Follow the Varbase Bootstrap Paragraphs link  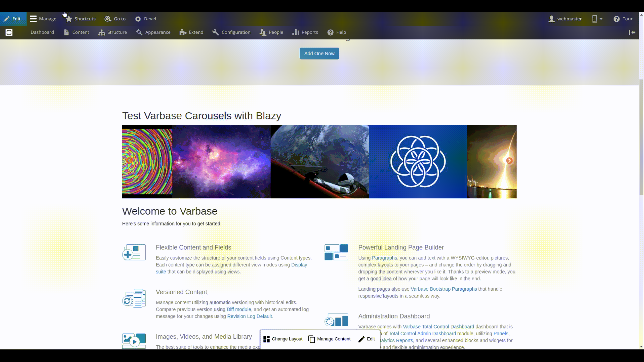pyautogui.click(x=444, y=289)
